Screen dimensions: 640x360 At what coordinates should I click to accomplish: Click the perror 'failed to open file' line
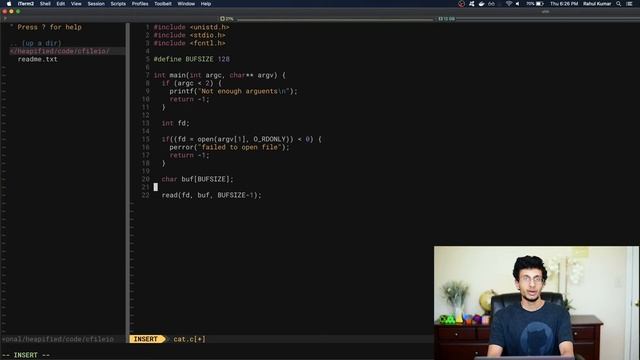229,147
